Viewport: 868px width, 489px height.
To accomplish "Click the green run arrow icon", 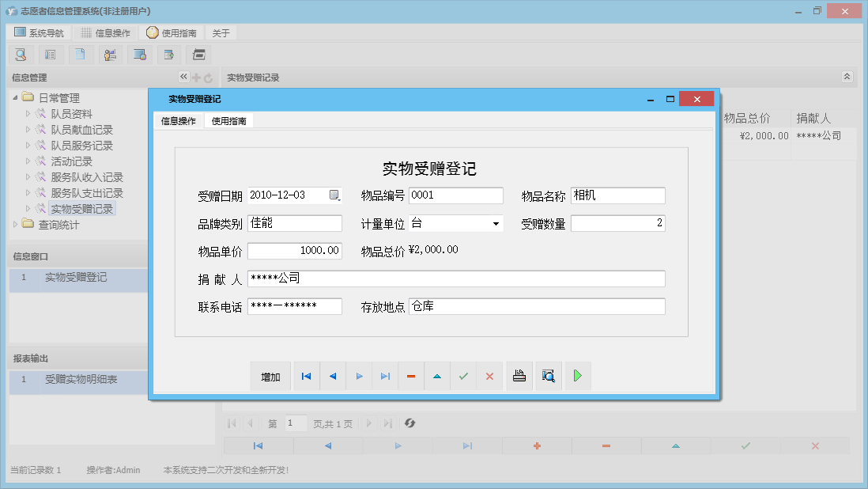I will pos(577,376).
